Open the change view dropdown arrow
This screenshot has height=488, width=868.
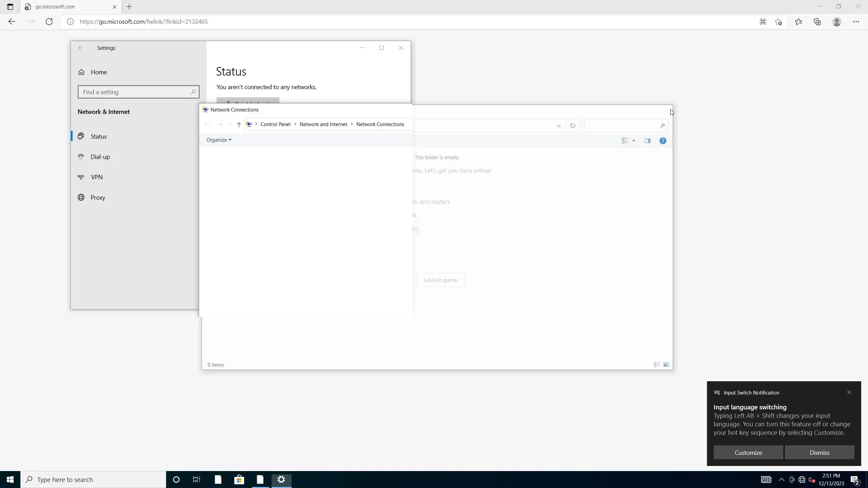pos(633,141)
